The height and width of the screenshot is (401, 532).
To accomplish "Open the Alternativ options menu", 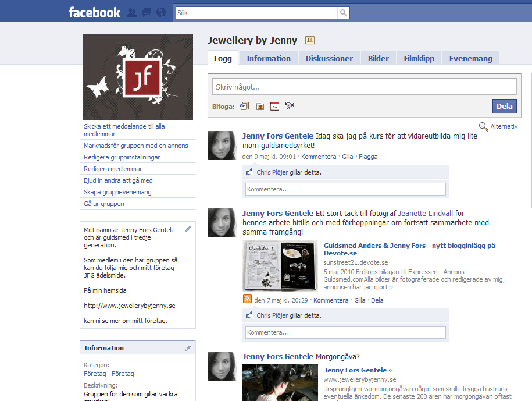I will (x=498, y=126).
